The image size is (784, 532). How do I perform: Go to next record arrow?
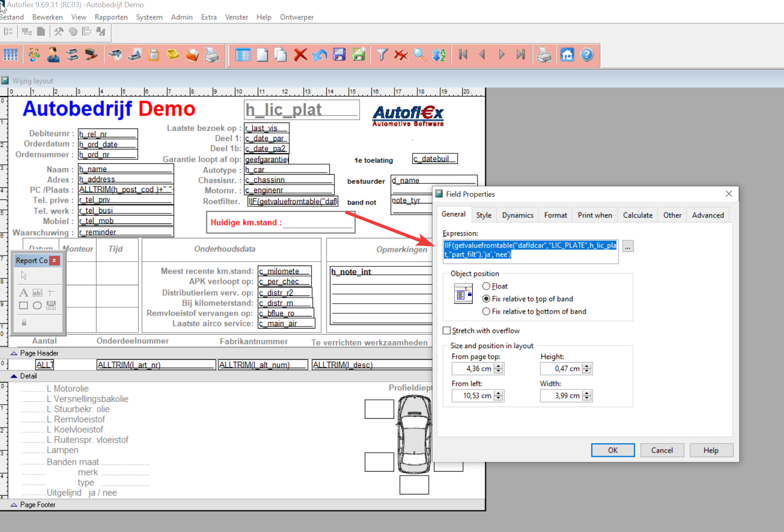(501, 54)
